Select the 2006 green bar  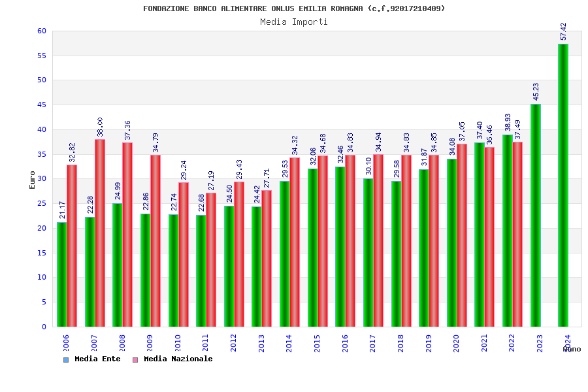coord(62,274)
